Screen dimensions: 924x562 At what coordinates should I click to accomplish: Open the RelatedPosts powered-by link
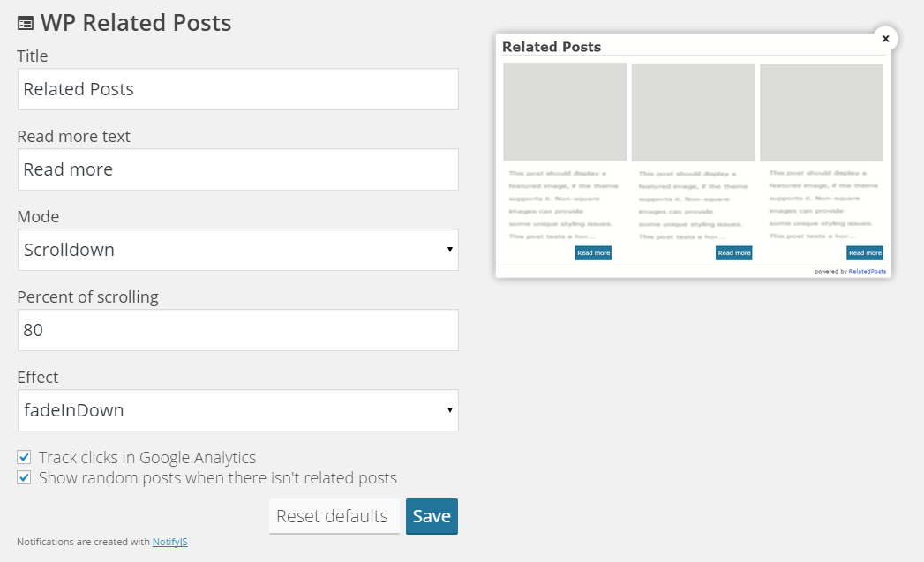[x=867, y=272]
